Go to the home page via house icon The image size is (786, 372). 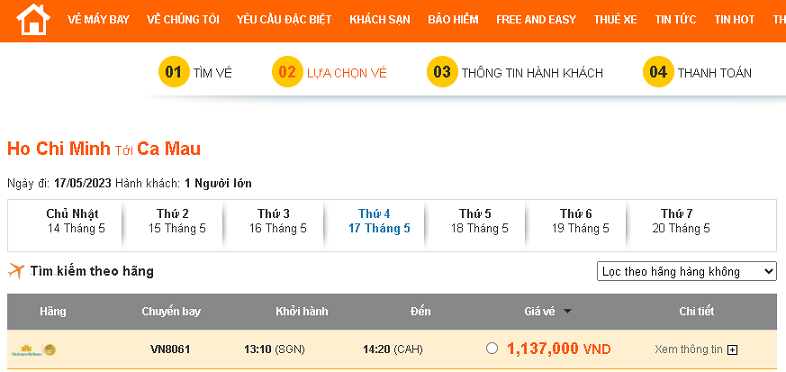click(x=33, y=19)
